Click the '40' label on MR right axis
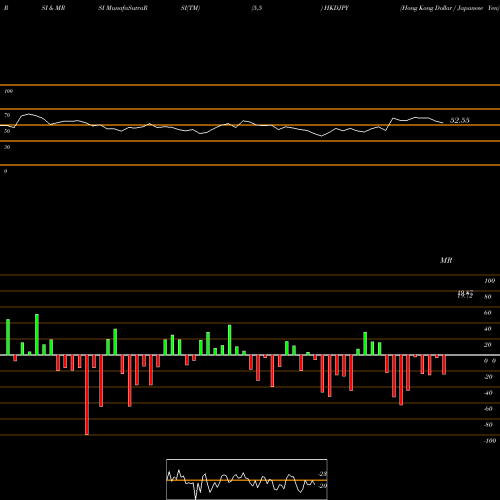The image size is (500, 500). pyautogui.click(x=487, y=329)
